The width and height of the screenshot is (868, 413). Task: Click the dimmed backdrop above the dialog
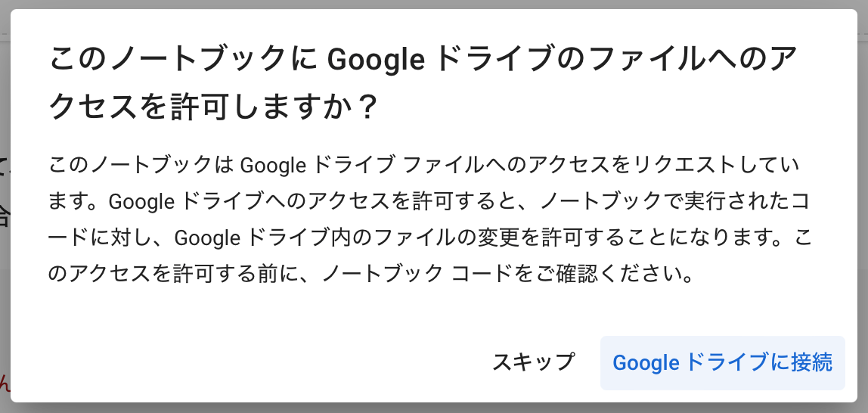point(434,5)
